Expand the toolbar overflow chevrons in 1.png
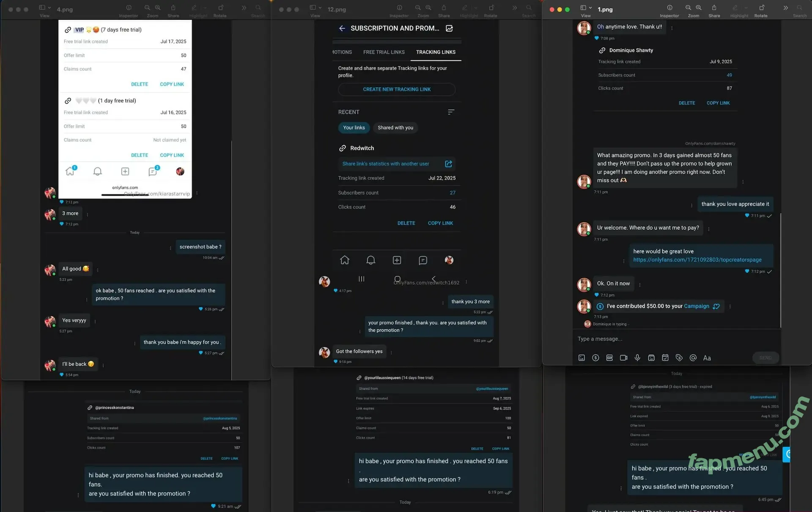This screenshot has width=812, height=512. point(785,8)
